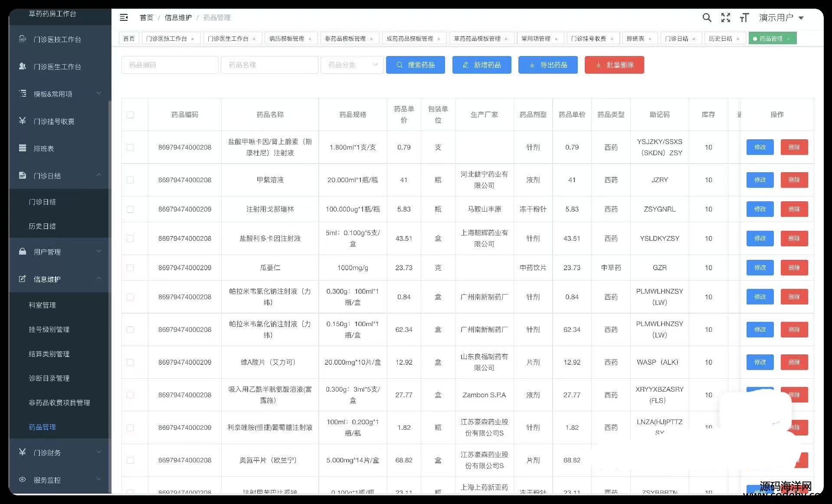832x504 pixels.
Task: Click the 助记码 column header
Action: click(659, 115)
